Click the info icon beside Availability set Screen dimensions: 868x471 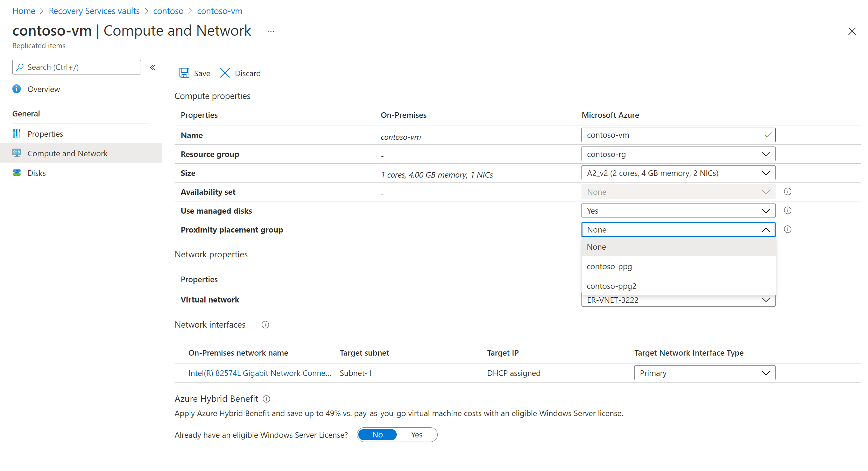tap(788, 192)
